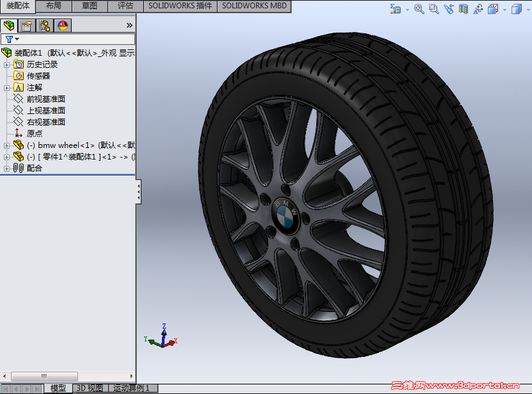
Task: Select 右视基准面 plane
Action: (46, 122)
